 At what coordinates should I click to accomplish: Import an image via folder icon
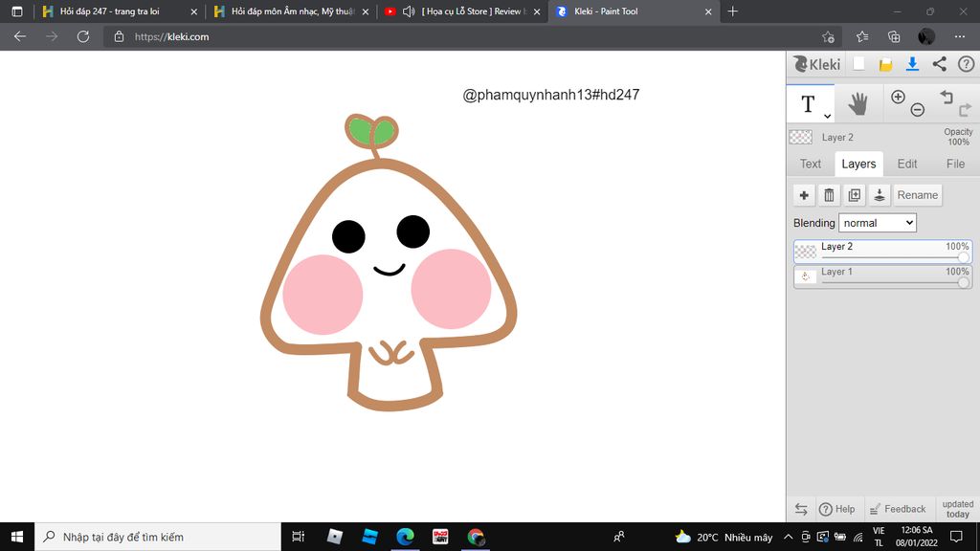point(885,64)
